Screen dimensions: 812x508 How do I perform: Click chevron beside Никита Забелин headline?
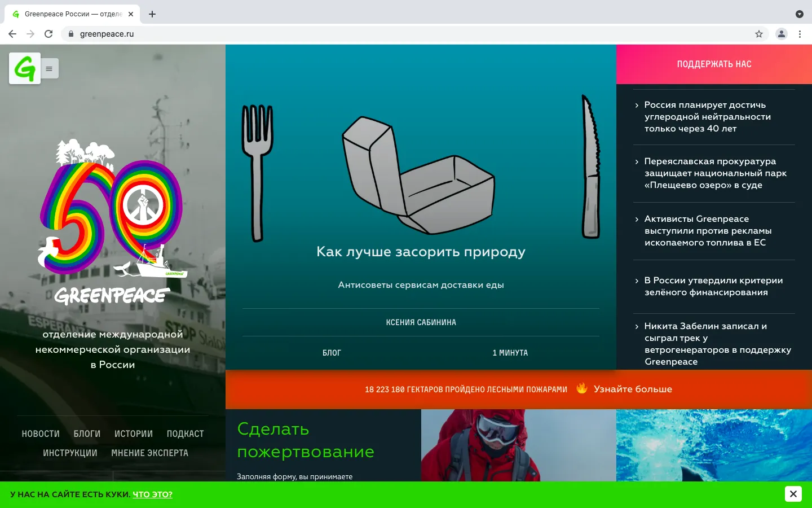point(637,327)
